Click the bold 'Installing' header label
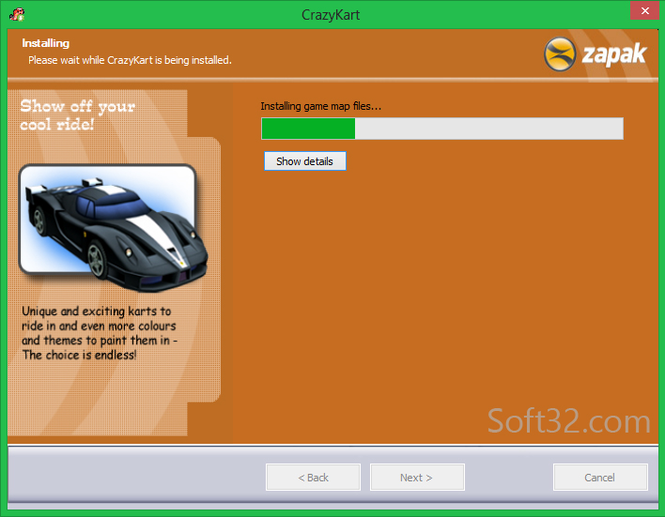The height and width of the screenshot is (517, 665). click(46, 44)
